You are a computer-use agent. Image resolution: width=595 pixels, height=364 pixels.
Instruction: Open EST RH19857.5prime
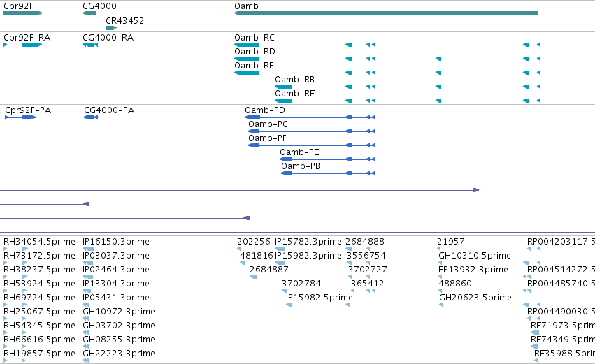pyautogui.click(x=39, y=354)
